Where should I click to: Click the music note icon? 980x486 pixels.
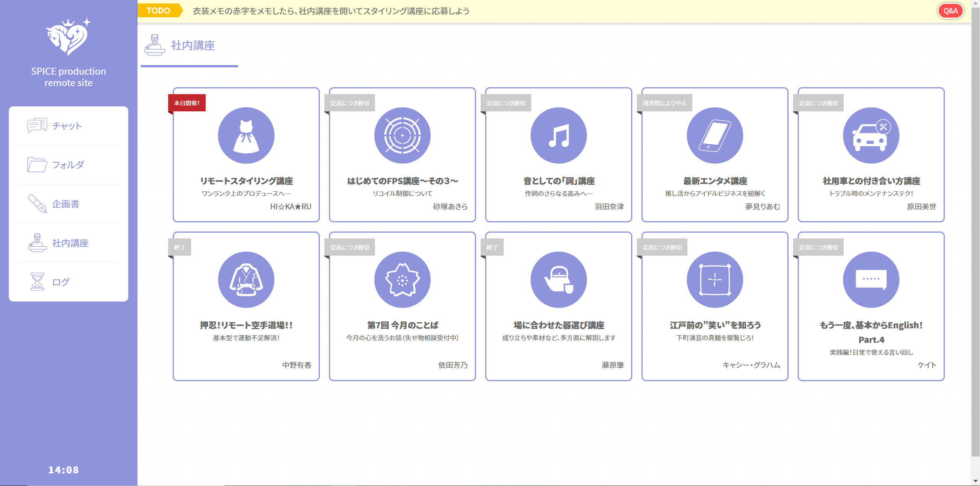[558, 135]
